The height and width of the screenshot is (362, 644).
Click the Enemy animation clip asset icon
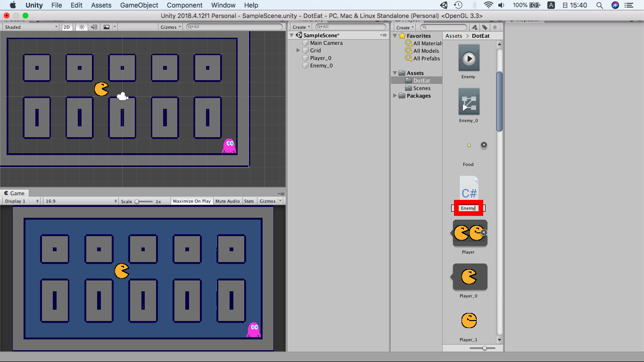469,58
